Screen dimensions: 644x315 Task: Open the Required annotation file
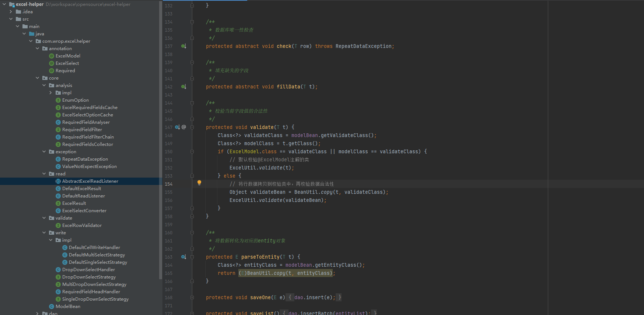[65, 71]
